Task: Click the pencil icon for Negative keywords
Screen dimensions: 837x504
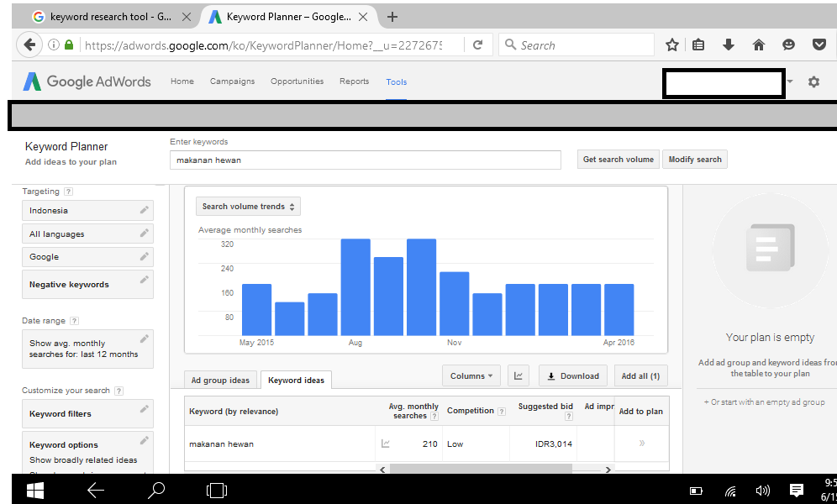Action: point(144,280)
